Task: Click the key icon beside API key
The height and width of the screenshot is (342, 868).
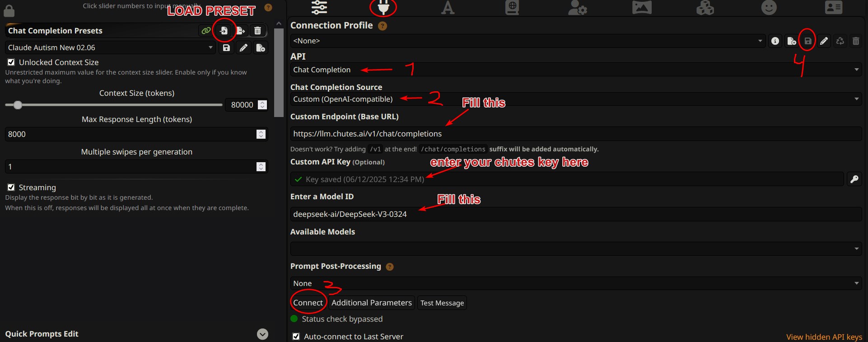Action: coord(854,179)
